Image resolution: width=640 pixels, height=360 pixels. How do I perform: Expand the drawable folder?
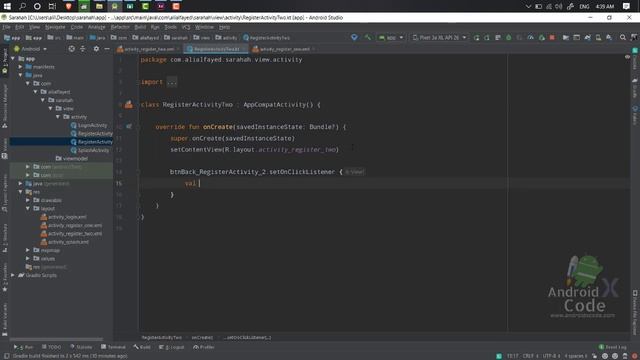click(x=28, y=200)
